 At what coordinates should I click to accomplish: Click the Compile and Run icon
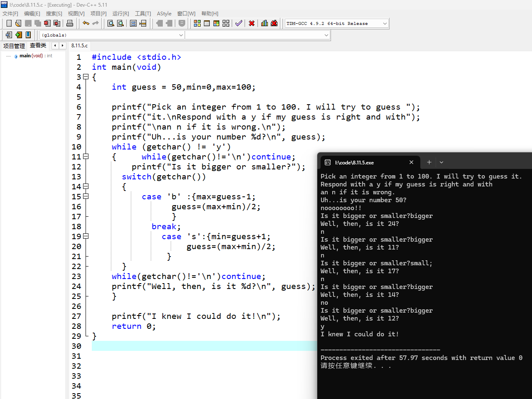click(216, 23)
